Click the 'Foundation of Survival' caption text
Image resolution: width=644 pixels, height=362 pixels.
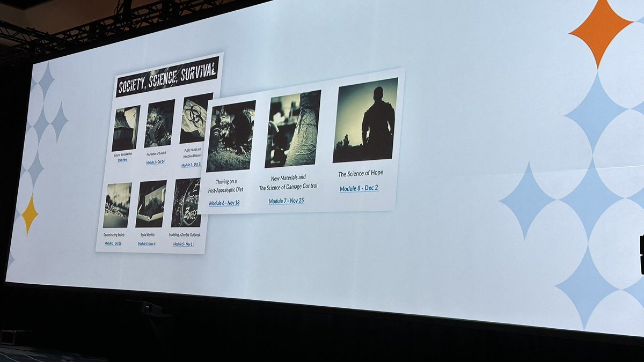pos(155,153)
